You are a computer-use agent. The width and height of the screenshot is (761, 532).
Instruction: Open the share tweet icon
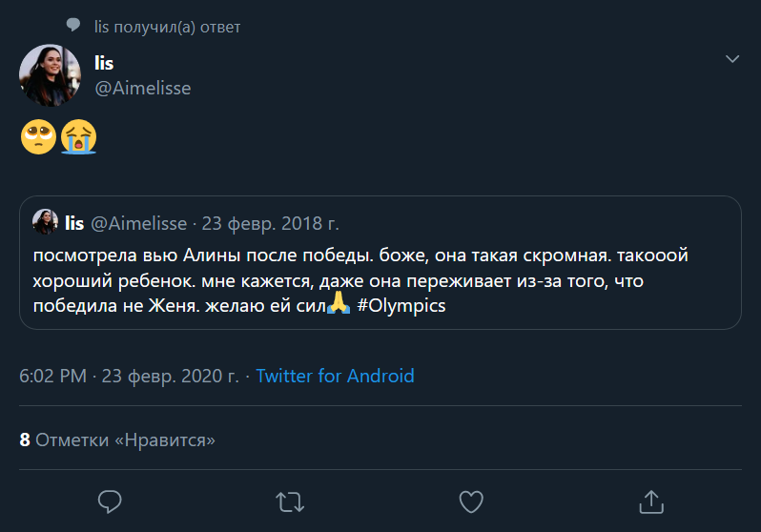650,500
